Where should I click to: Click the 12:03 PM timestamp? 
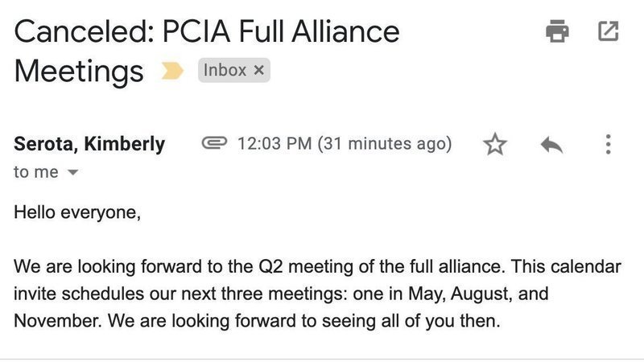pyautogui.click(x=275, y=145)
